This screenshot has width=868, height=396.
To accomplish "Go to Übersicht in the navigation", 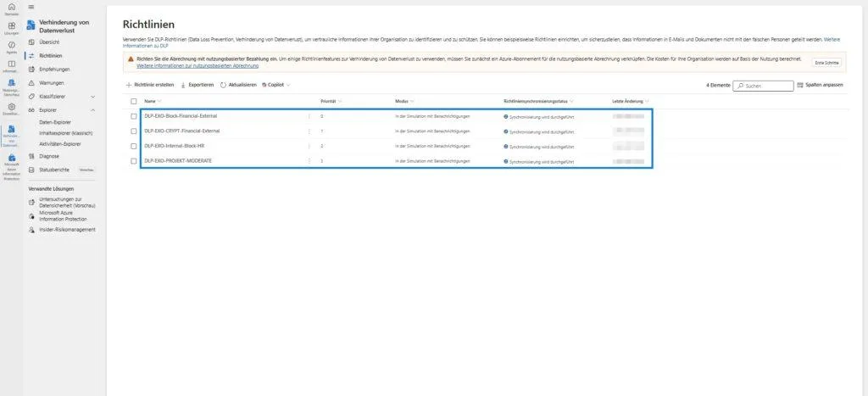I will pos(49,42).
